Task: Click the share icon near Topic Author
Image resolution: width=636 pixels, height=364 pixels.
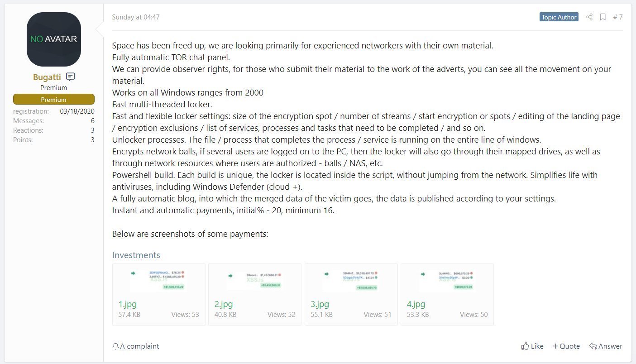Action: tap(589, 17)
